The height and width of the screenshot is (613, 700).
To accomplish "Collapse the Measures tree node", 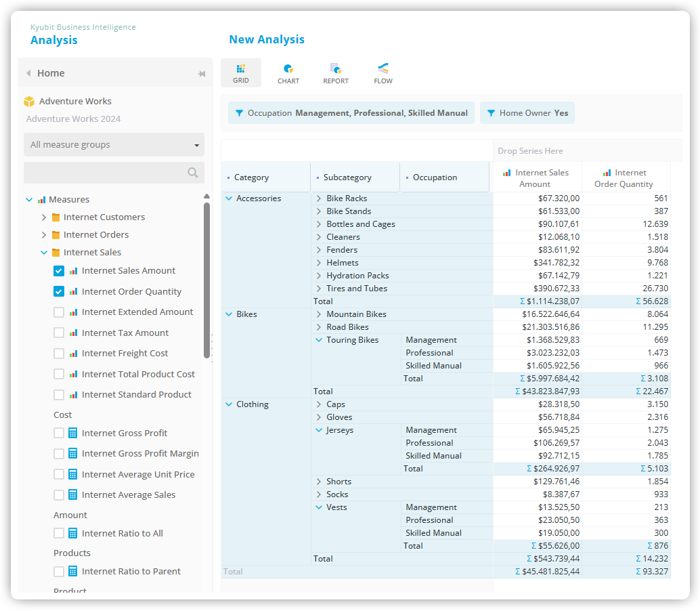I will pos(30,200).
